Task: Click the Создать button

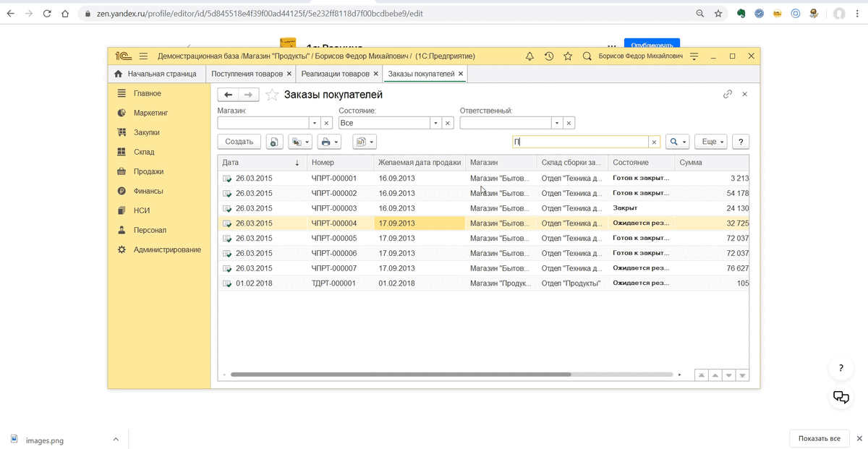Action: tap(239, 142)
